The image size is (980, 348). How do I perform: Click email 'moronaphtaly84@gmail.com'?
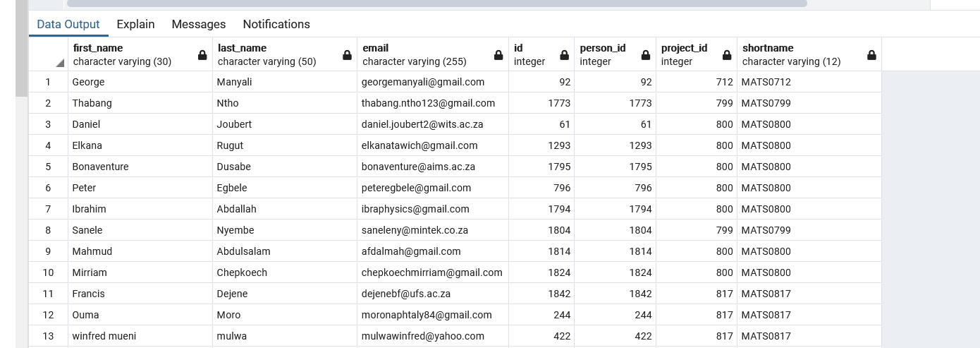tap(433, 315)
